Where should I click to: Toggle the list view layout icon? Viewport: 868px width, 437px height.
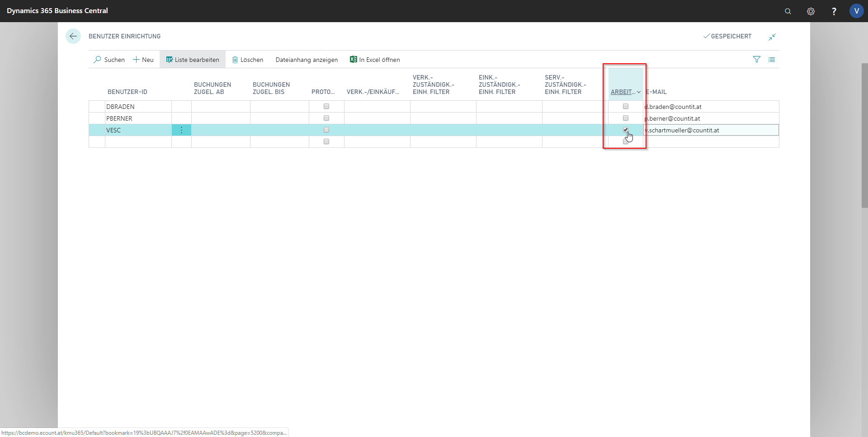(772, 60)
